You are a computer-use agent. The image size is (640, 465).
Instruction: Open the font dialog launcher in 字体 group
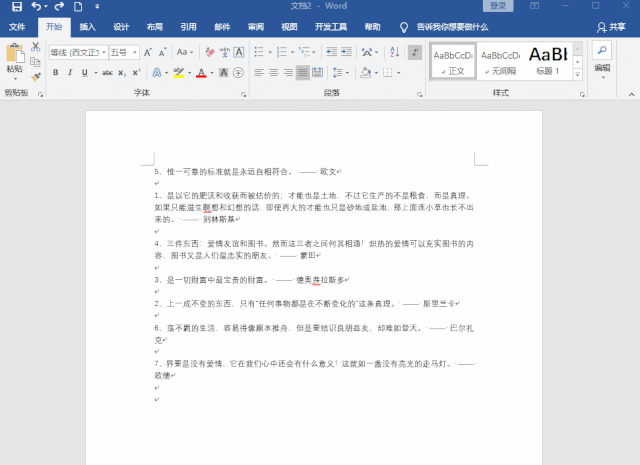244,94
